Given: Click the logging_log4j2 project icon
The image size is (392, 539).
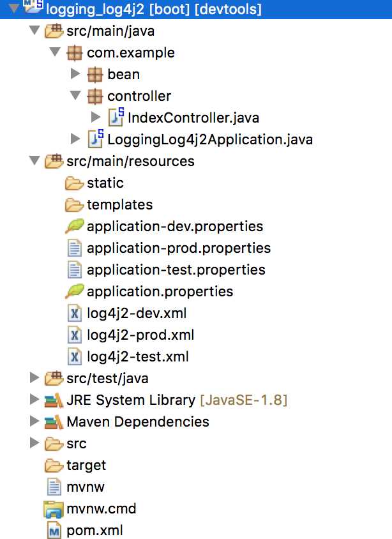Looking at the screenshot, I should pyautogui.click(x=33, y=6).
